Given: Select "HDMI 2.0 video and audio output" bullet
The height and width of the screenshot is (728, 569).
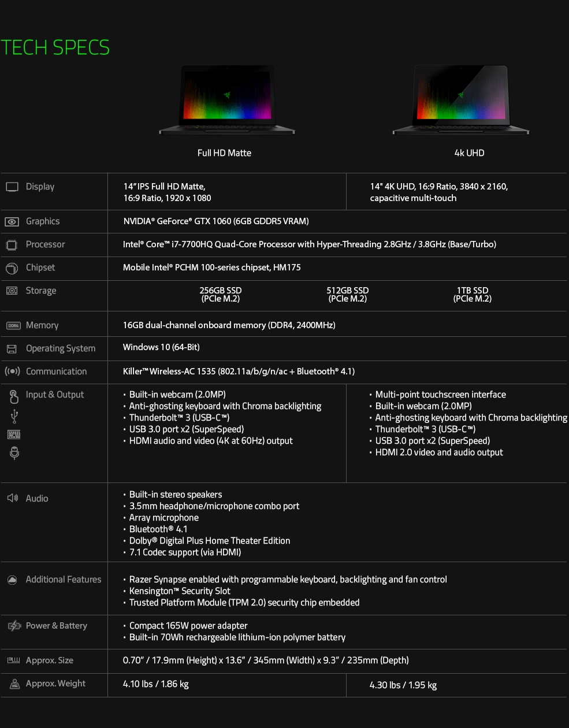Looking at the screenshot, I should click(439, 452).
